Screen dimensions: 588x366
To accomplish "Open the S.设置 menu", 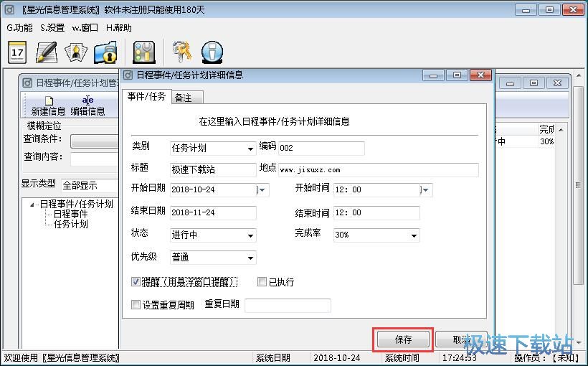I will (x=52, y=28).
